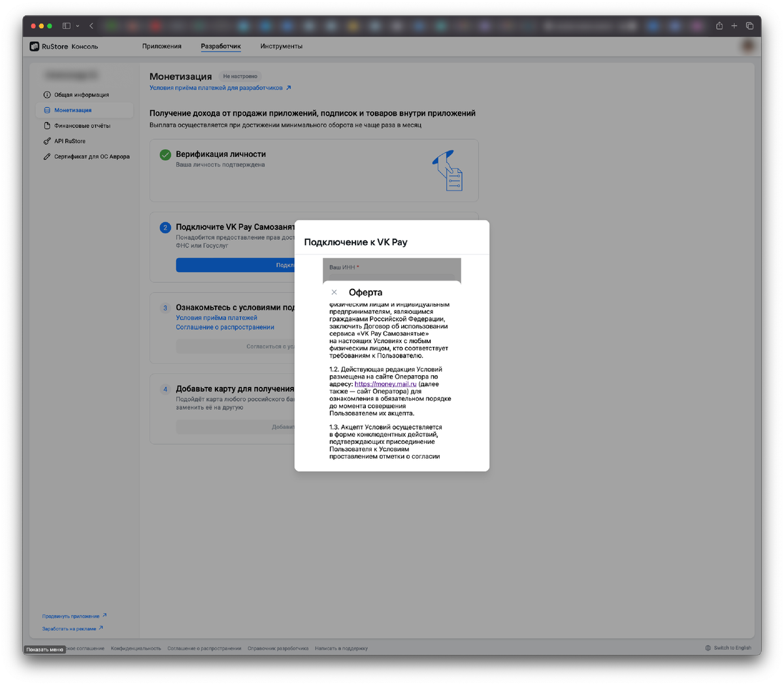Click the globe icon next to Switch to English

708,648
